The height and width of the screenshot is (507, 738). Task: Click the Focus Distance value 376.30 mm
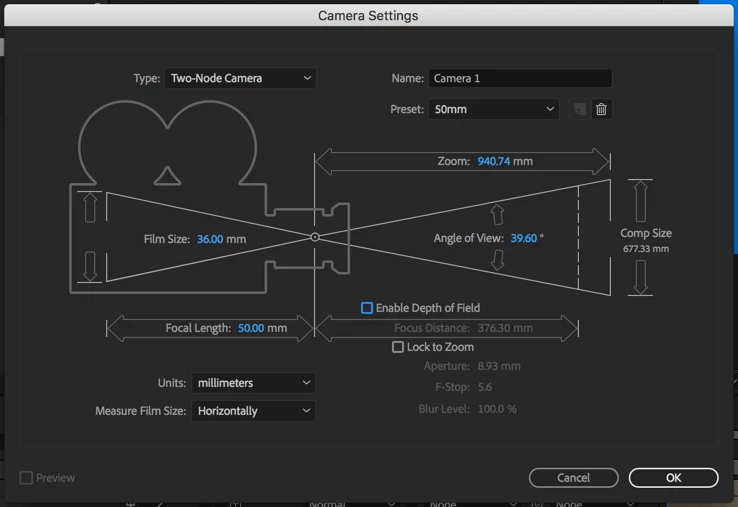pyautogui.click(x=505, y=328)
